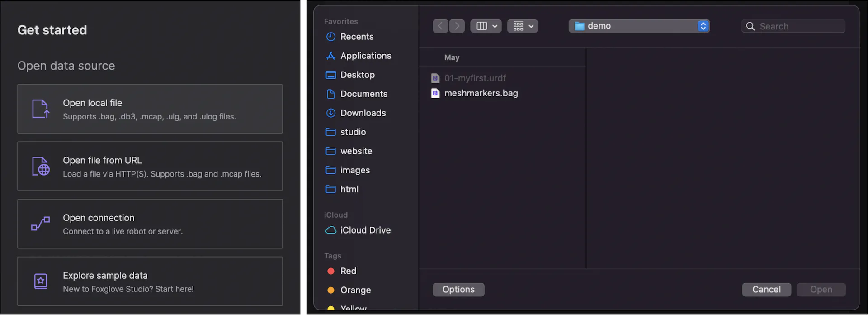Click the Documents page icon in sidebar
Image resolution: width=868 pixels, height=315 pixels.
(331, 94)
